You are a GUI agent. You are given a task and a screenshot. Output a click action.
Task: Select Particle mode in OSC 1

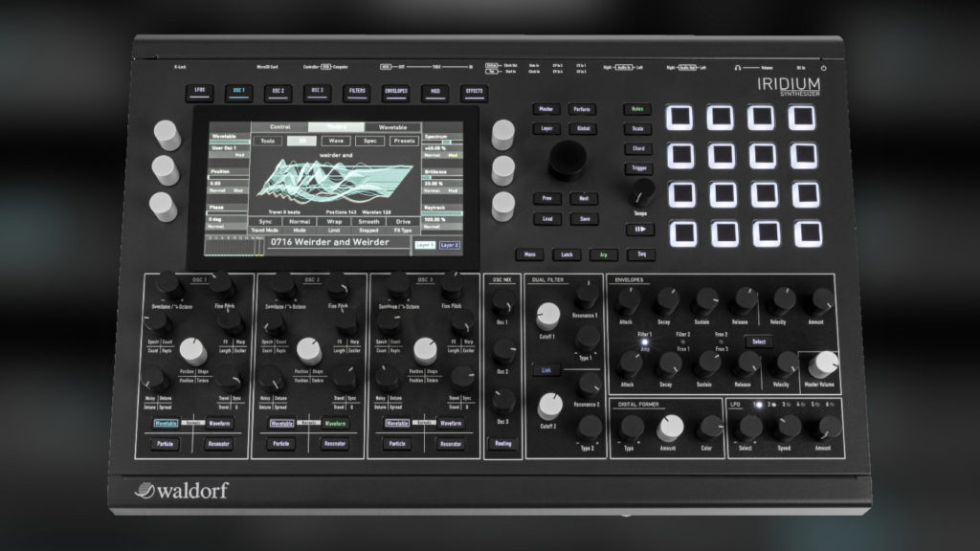click(165, 444)
